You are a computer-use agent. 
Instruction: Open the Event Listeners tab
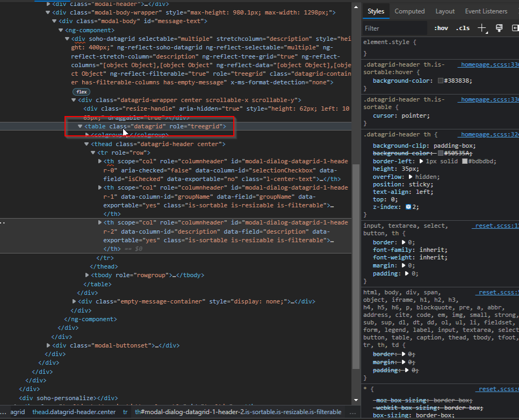click(x=486, y=11)
